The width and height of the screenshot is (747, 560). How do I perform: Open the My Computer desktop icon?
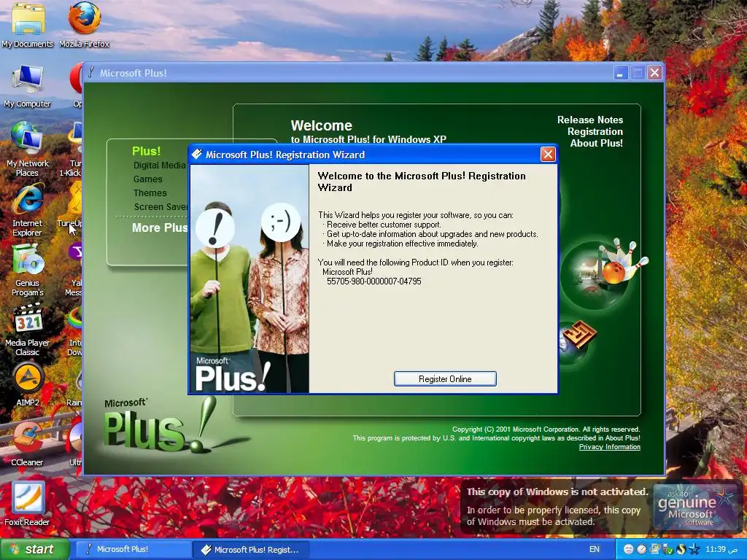tap(27, 87)
